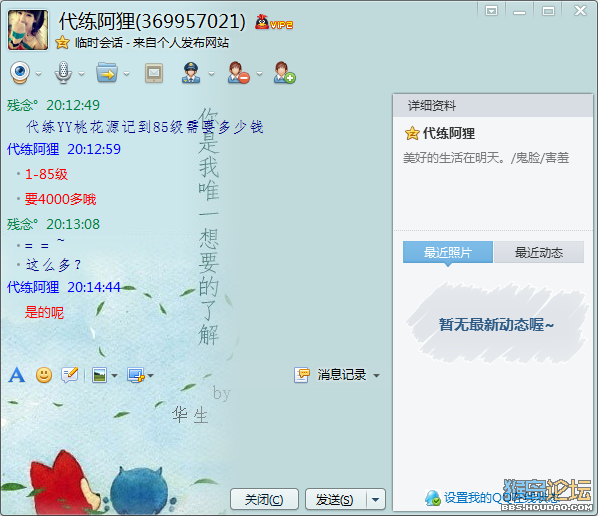The width and height of the screenshot is (598, 516).
Task: Expand file transfer options arrow
Action: [127, 73]
